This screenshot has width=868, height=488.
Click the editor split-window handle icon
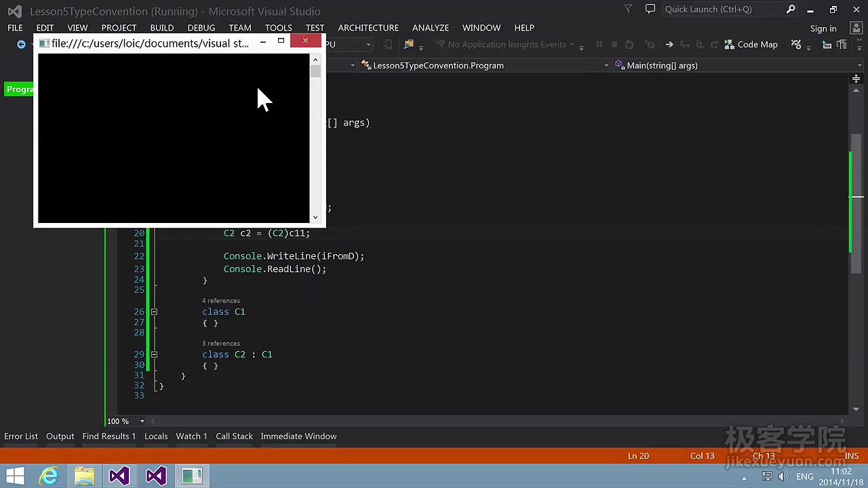[856, 79]
